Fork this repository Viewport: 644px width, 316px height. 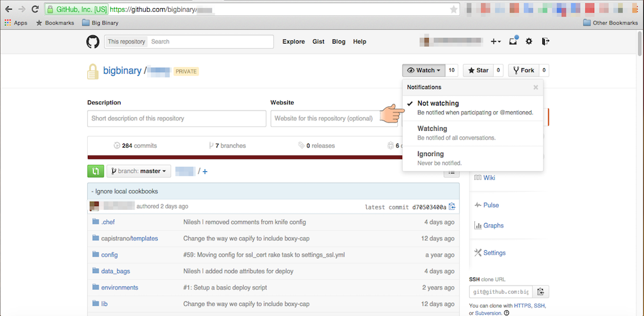(x=523, y=71)
